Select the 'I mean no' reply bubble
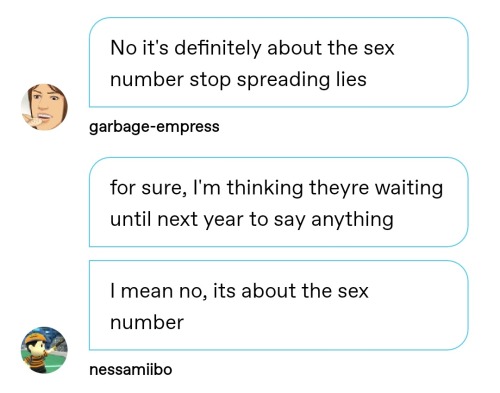500x393 pixels. [x=279, y=305]
